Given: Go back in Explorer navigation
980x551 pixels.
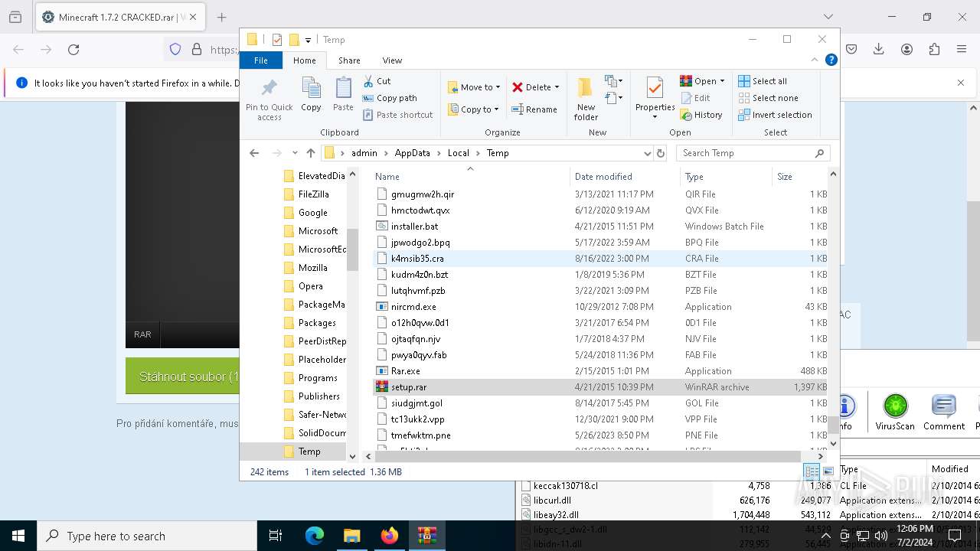Looking at the screenshot, I should [254, 153].
